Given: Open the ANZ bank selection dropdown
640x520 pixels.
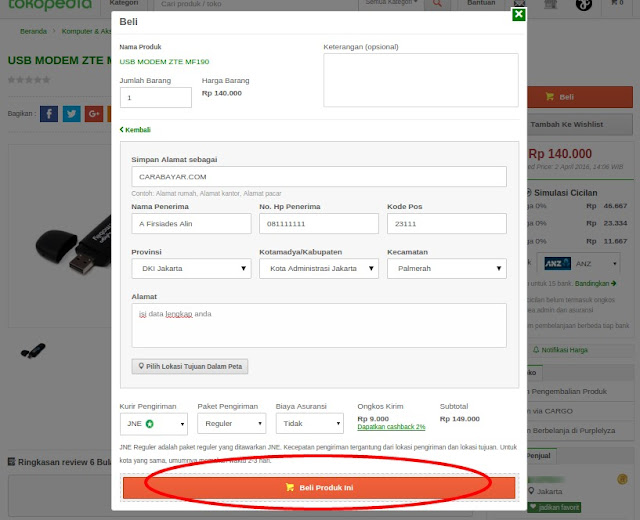Looking at the screenshot, I should (x=579, y=264).
